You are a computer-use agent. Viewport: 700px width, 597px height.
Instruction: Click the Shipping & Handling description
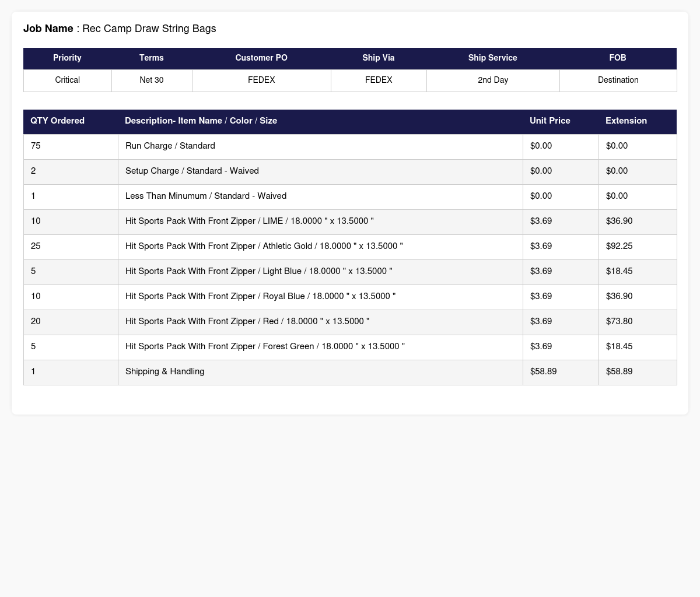(x=164, y=371)
